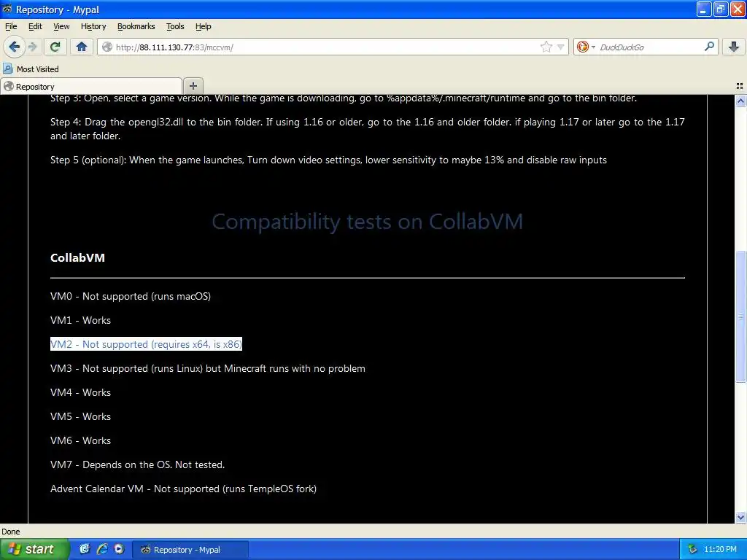The image size is (747, 560).
Task: Select 'Repository - Mypal' taskbar button
Action: [190, 550]
